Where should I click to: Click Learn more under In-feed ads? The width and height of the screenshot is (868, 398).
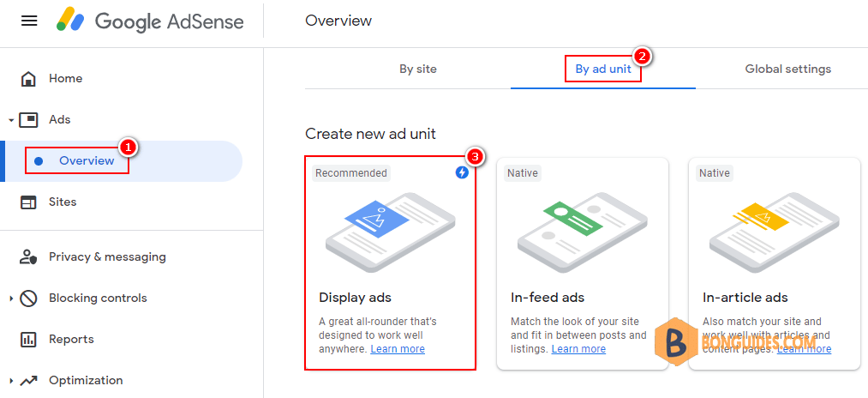pos(578,349)
